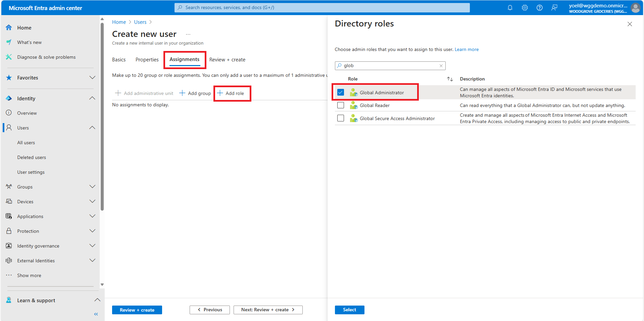Uncheck the Global Administrator checkbox

pos(341,92)
